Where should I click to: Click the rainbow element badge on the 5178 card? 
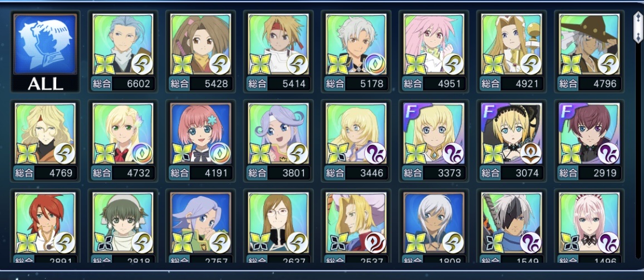(375, 65)
